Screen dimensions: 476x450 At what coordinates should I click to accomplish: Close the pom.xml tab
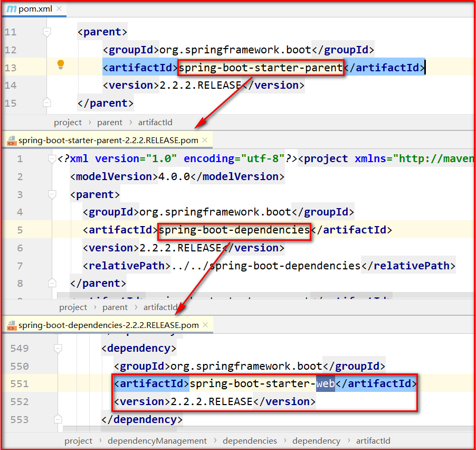(59, 8)
